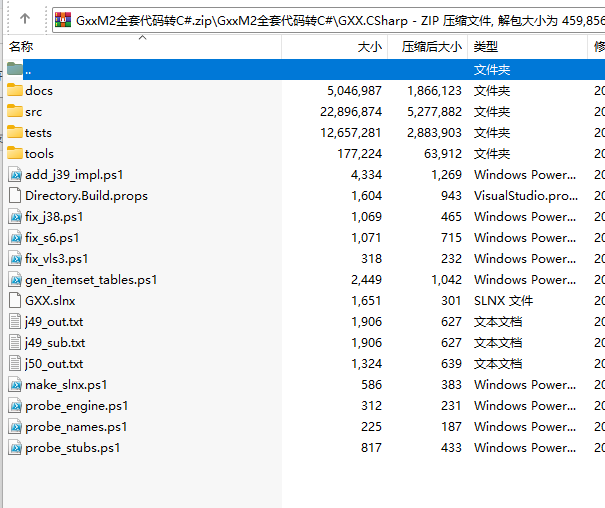This screenshot has width=605, height=508.
Task: Select file name j49_sub.txt
Action: [55, 343]
